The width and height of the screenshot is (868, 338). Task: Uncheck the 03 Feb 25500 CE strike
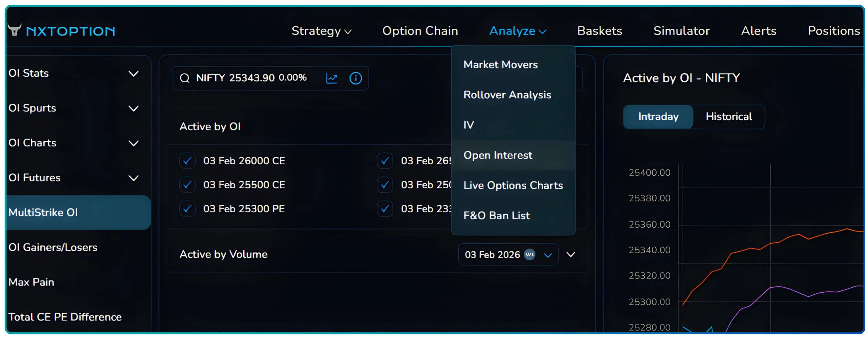[x=187, y=184]
